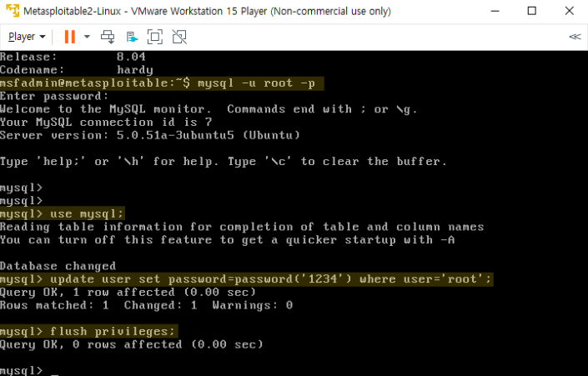588x376 pixels.
Task: Click the 'update user set password' line
Action: point(246,279)
